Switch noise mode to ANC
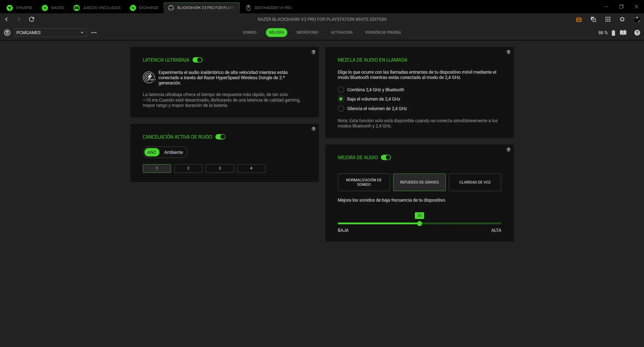Image resolution: width=644 pixels, height=347 pixels. point(152,152)
